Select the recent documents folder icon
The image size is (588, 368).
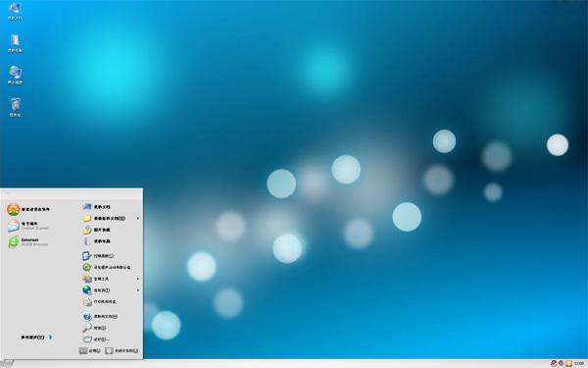tap(87, 218)
